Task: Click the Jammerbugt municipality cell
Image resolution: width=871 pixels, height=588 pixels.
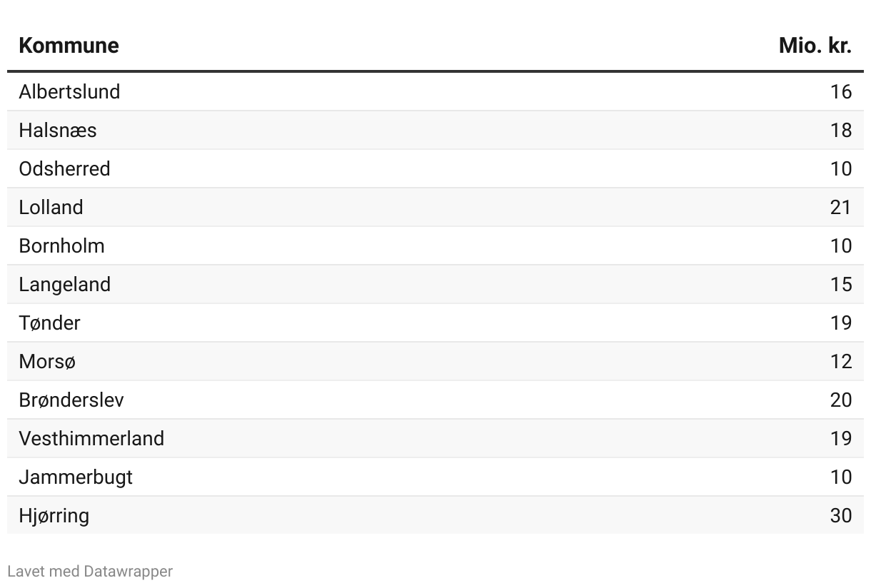Action: (76, 477)
